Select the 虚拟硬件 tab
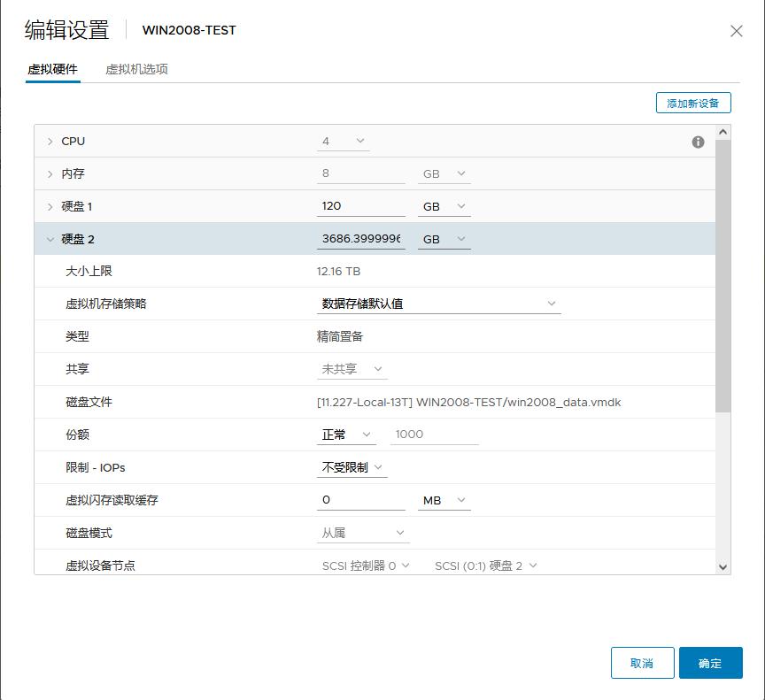 point(52,69)
